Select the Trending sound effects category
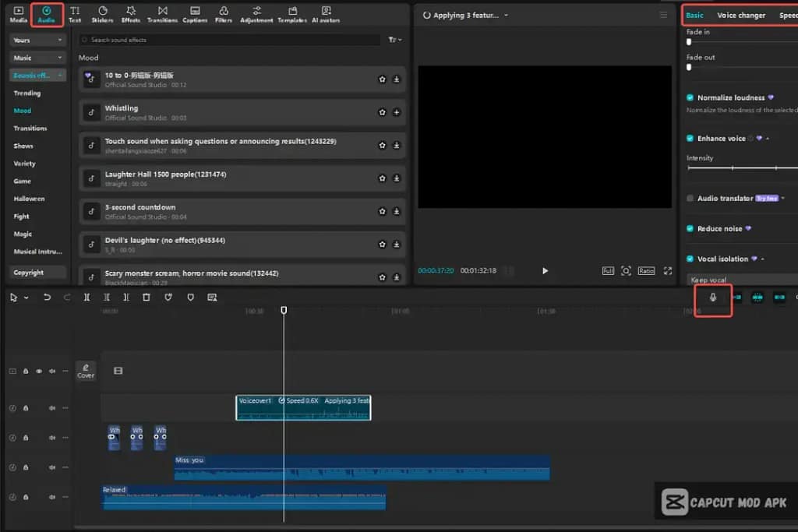 tap(27, 93)
